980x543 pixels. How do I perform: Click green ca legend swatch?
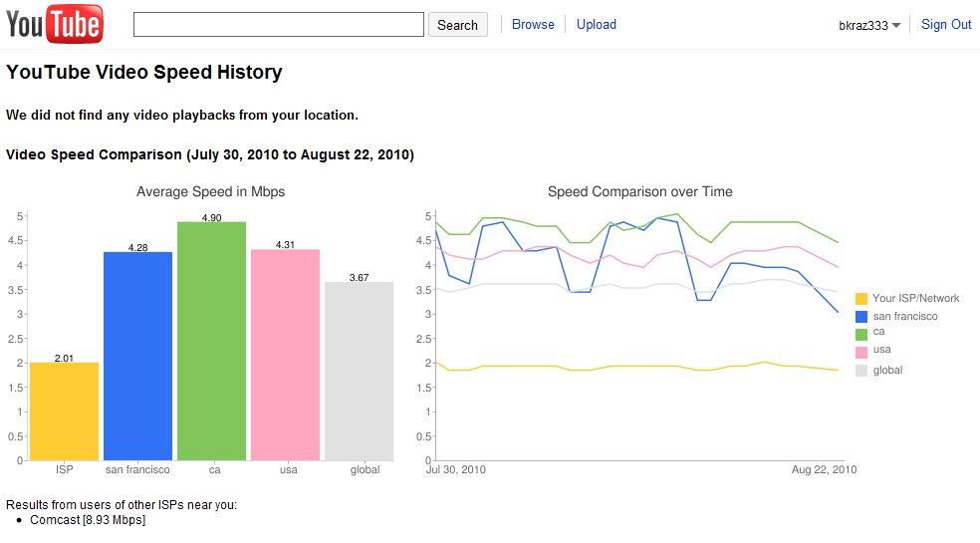[861, 334]
